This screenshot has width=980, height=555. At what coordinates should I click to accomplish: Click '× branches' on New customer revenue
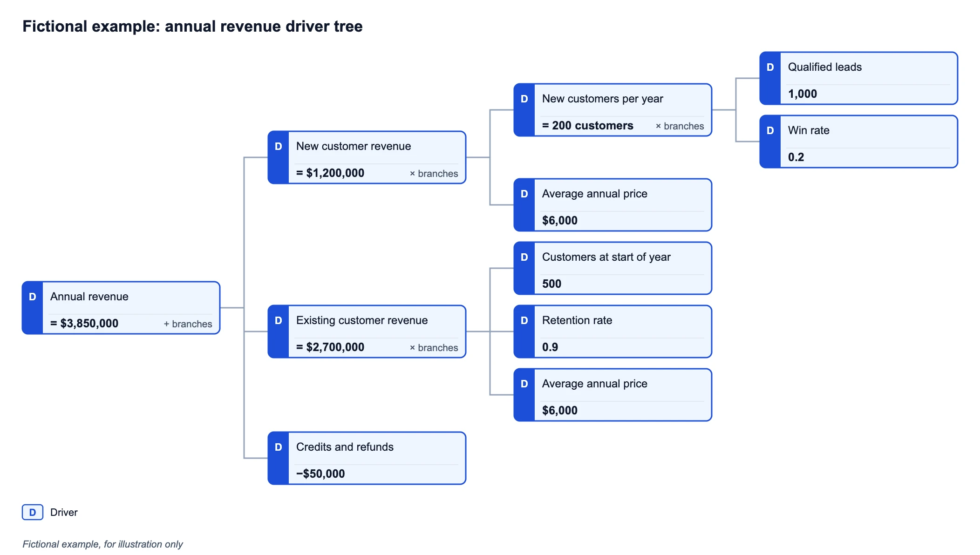coord(434,174)
